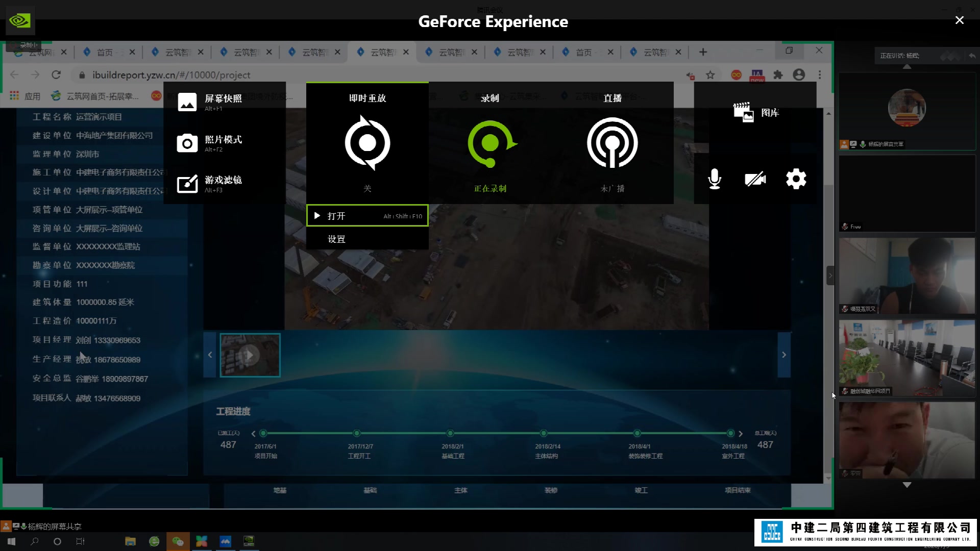
Task: Click the carousel right arrow
Action: 784,355
